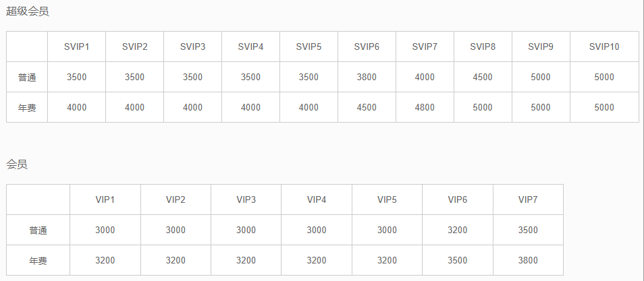This screenshot has width=644, height=281.
Task: Click the 3800 value under SVIP6
Action: tap(367, 77)
